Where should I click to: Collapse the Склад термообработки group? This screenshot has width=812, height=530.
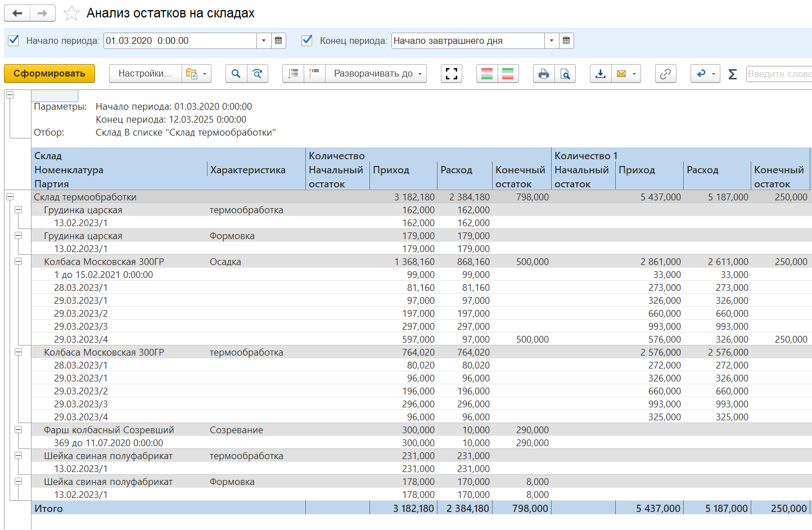(x=10, y=197)
